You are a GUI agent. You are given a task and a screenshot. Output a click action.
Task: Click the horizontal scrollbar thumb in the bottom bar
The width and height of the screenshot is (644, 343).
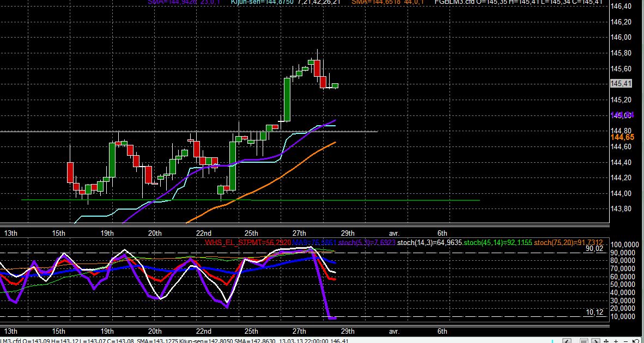click(584, 341)
